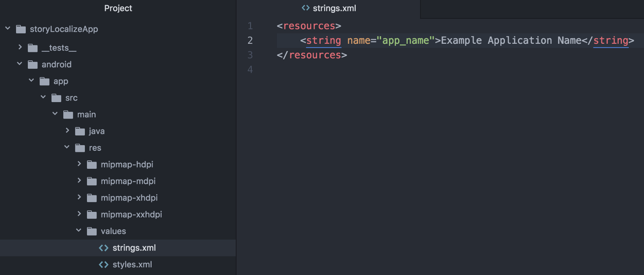
Task: Expand the __tests__ folder chevron
Action: point(20,47)
